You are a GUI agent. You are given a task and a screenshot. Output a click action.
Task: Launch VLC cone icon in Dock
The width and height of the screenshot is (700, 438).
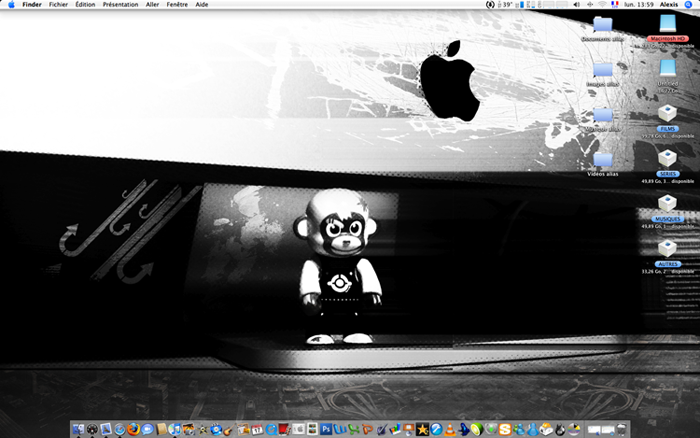click(450, 429)
